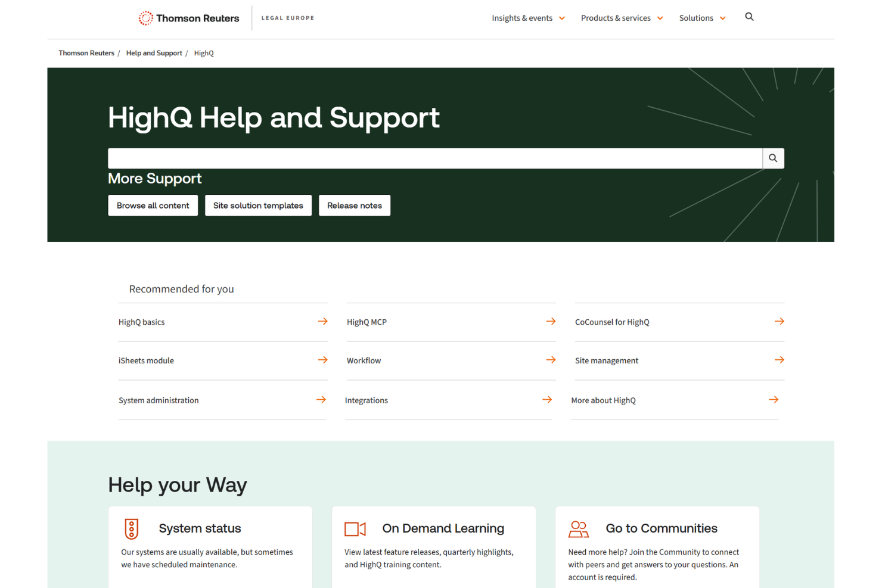Click the Browse all content button
The height and width of the screenshot is (588, 882).
[153, 206]
